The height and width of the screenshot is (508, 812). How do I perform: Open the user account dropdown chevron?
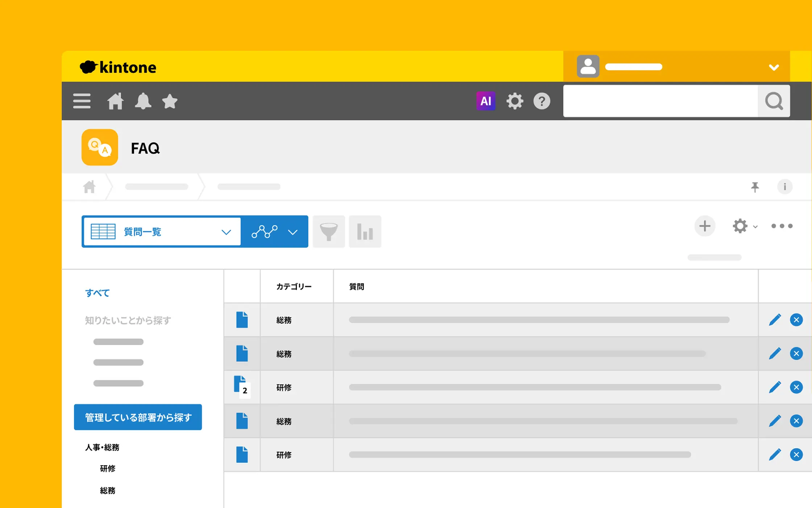click(x=774, y=67)
